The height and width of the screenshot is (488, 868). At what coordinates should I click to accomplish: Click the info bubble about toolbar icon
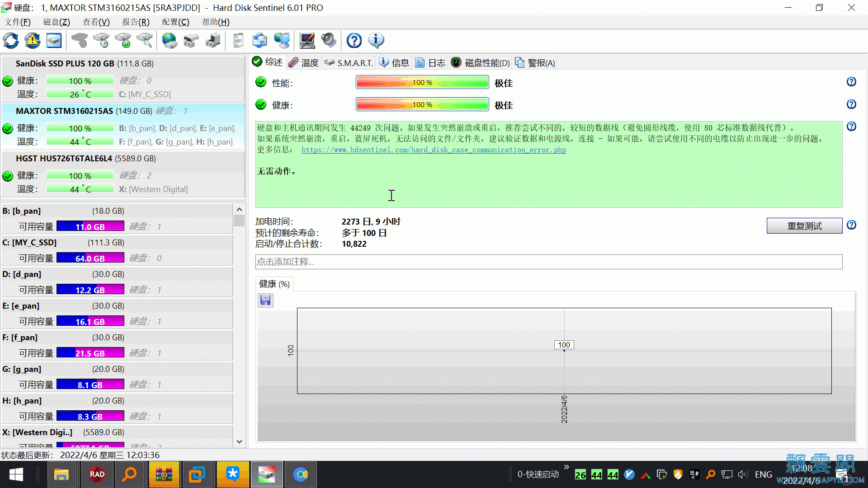click(376, 41)
